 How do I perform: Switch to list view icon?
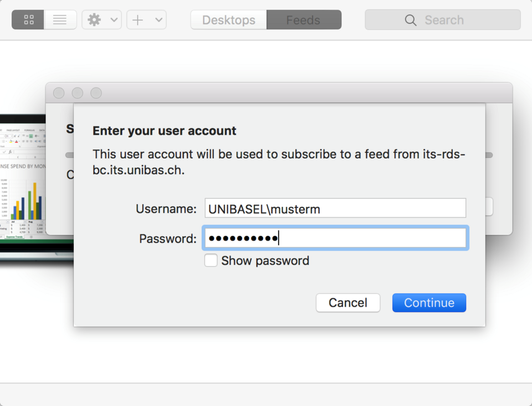[60, 20]
